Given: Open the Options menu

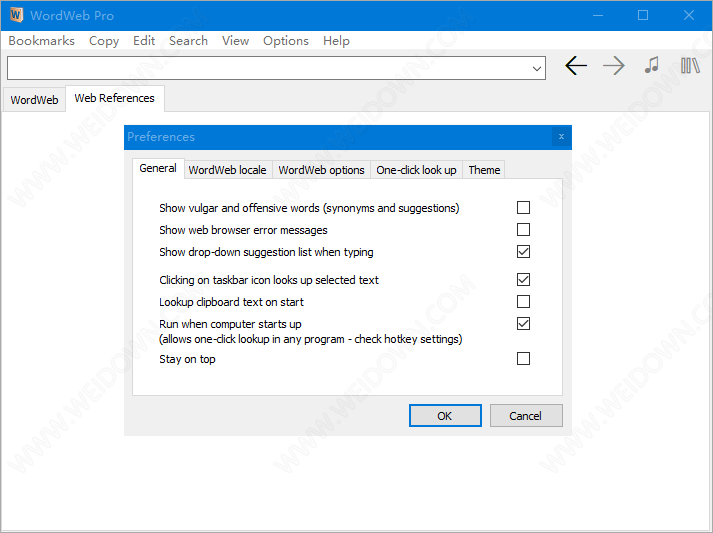Looking at the screenshot, I should pyautogui.click(x=286, y=41).
